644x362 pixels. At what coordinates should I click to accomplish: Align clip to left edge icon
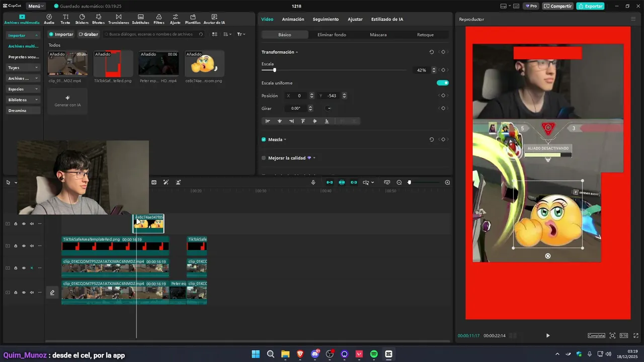(x=268, y=121)
